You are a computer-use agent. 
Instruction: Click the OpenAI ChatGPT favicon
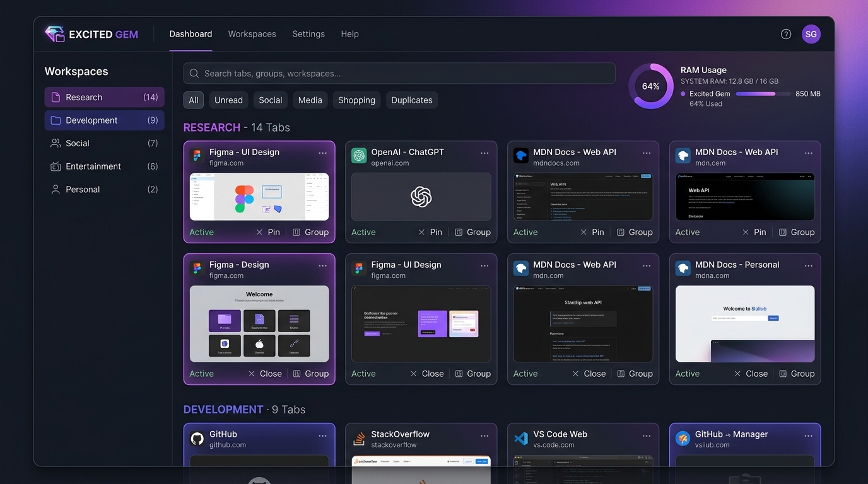point(359,156)
